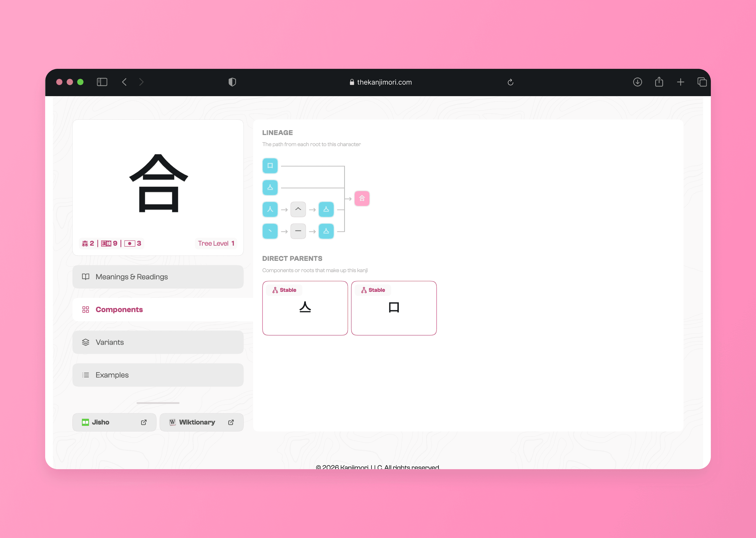Open Jisho external link
The image size is (756, 538).
[114, 422]
